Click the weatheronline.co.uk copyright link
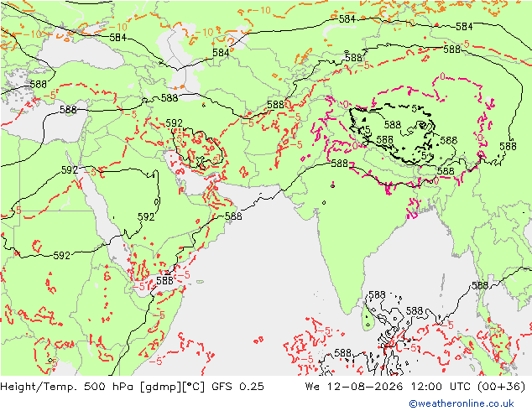Screen dimensions: 532x411 (x=462, y=403)
